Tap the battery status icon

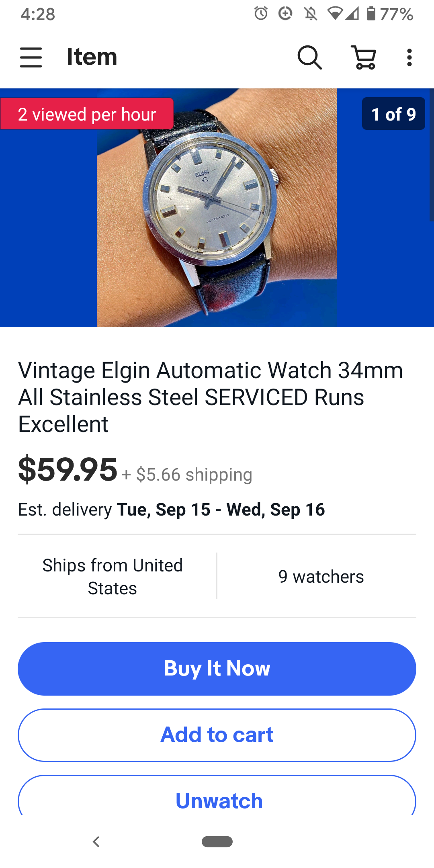(371, 14)
